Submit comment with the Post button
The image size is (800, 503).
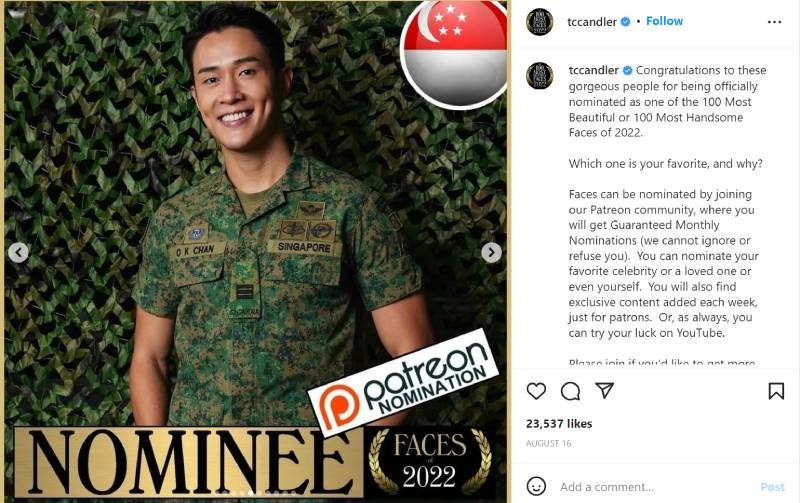(x=772, y=487)
